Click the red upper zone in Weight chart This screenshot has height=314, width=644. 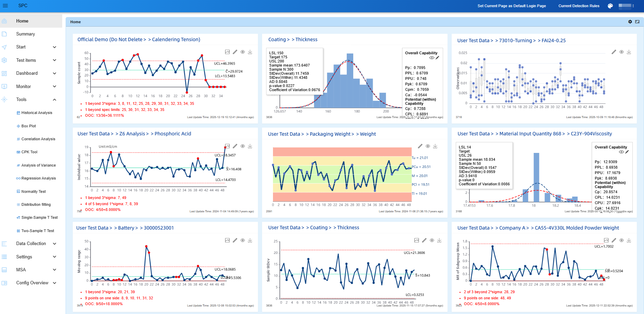tap(342, 152)
